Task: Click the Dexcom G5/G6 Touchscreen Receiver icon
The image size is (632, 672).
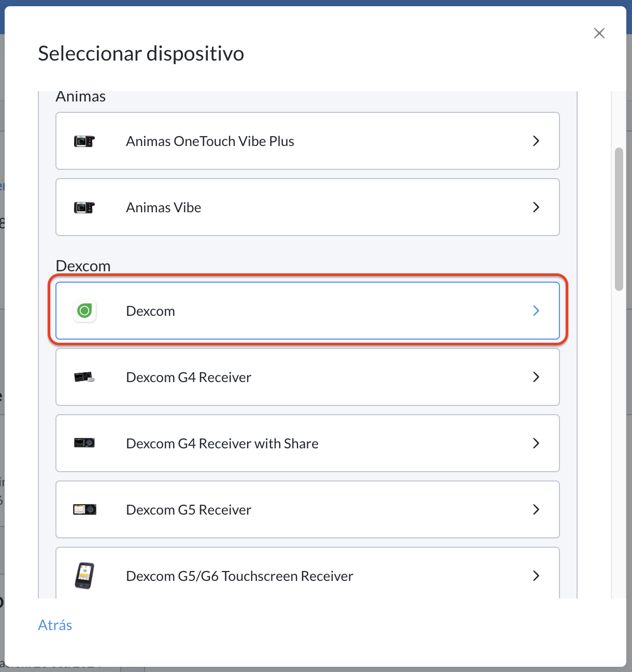Action: point(84,575)
